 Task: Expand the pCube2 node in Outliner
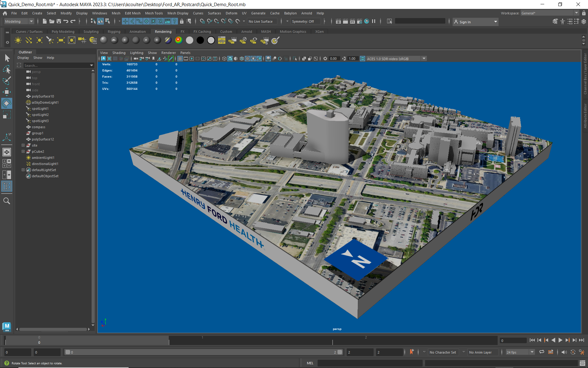23,151
